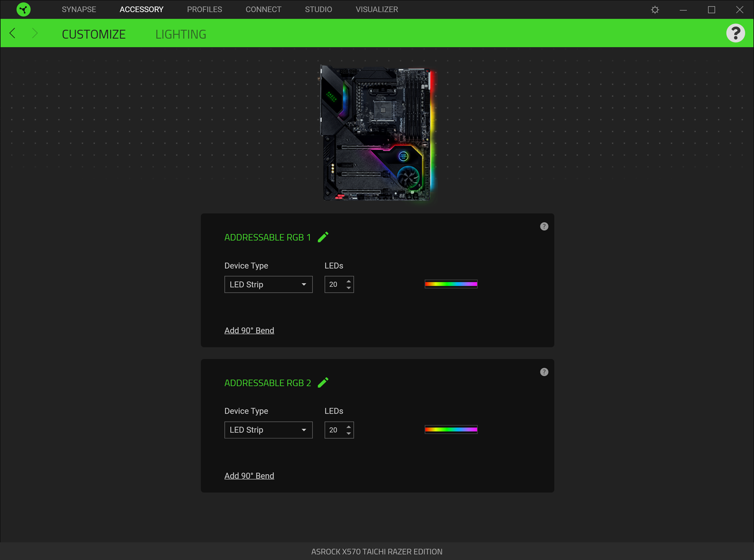Switch to the Profiles tab

pos(205,9)
